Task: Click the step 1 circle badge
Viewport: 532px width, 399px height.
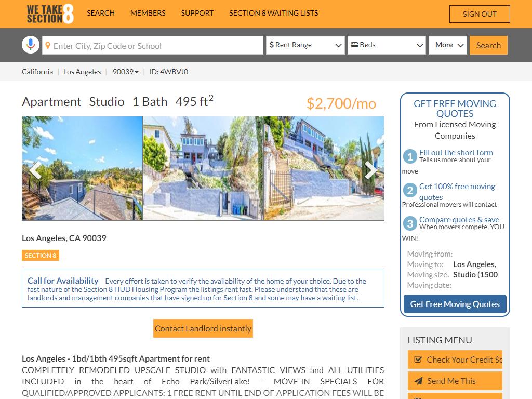Action: click(x=410, y=156)
